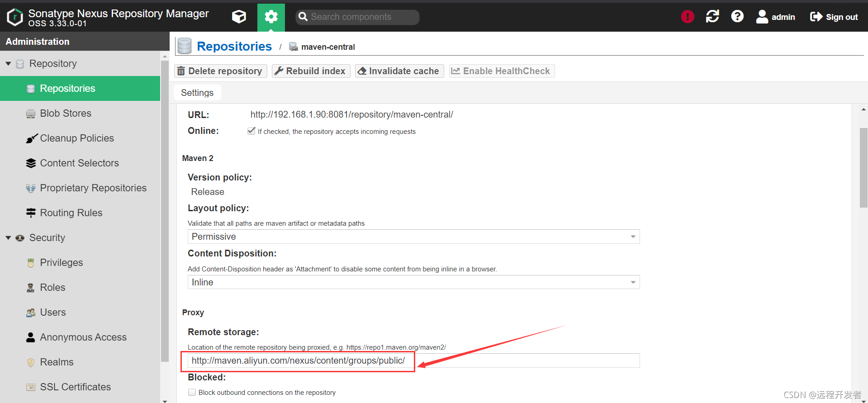
Task: Click the Proprietary Repositories icon
Action: [31, 188]
